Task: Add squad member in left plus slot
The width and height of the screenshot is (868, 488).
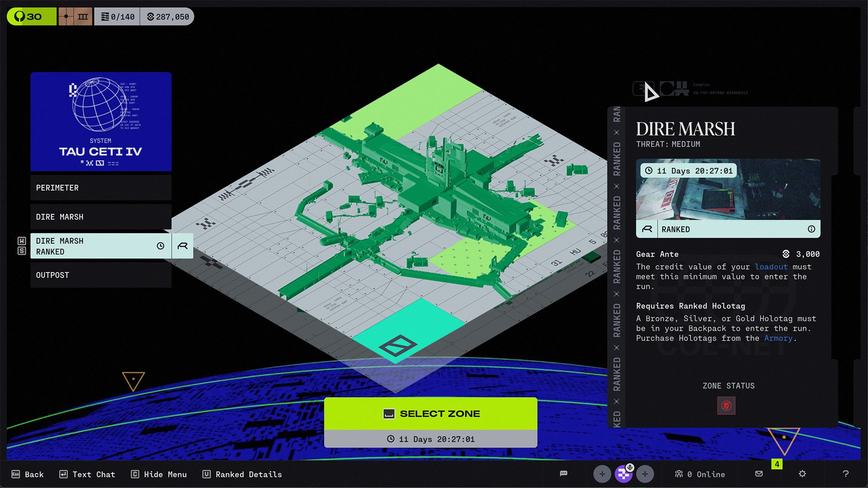Action: 602,474
